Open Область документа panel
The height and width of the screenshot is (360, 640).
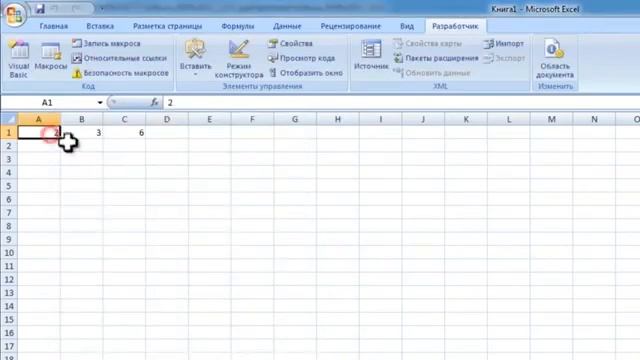click(x=555, y=59)
